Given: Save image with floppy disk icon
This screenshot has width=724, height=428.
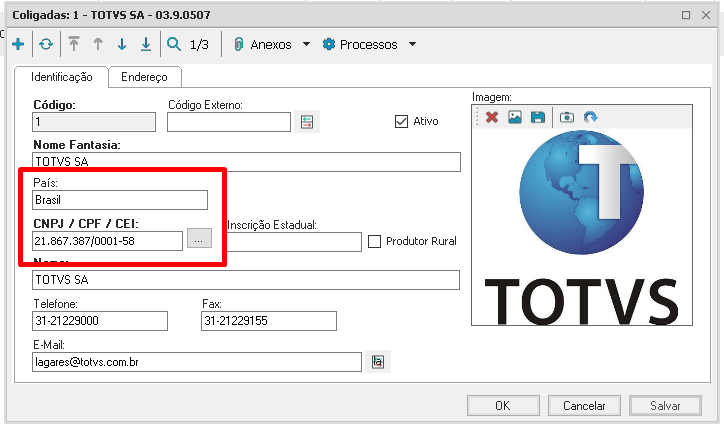Looking at the screenshot, I should click(x=538, y=117).
